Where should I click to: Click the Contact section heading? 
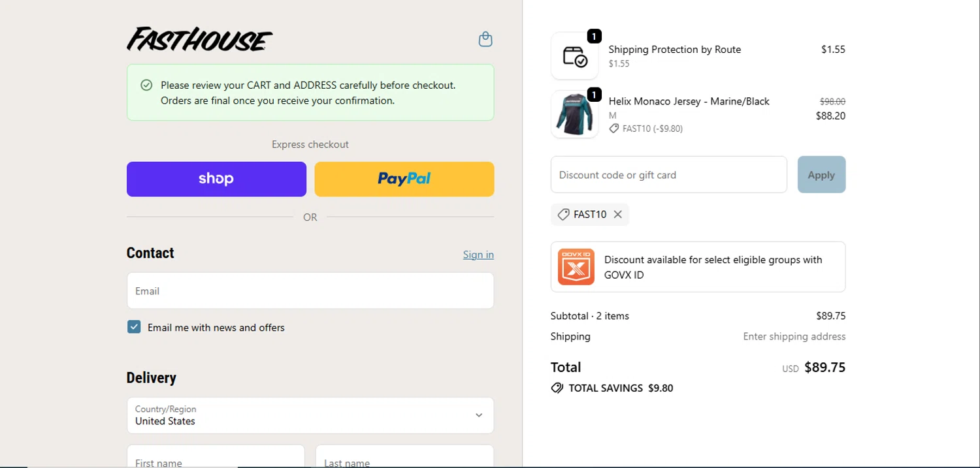[150, 253]
